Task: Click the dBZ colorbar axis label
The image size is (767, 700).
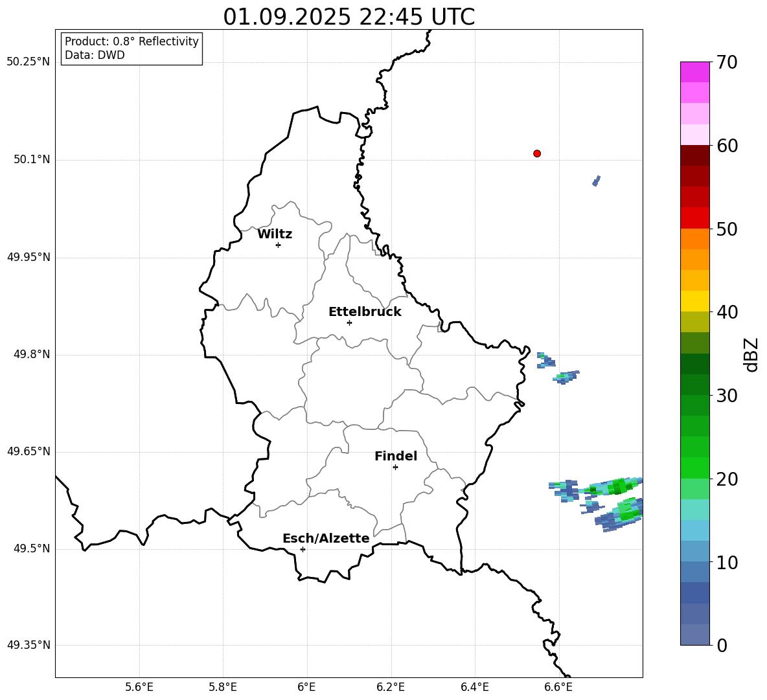Action: click(752, 354)
